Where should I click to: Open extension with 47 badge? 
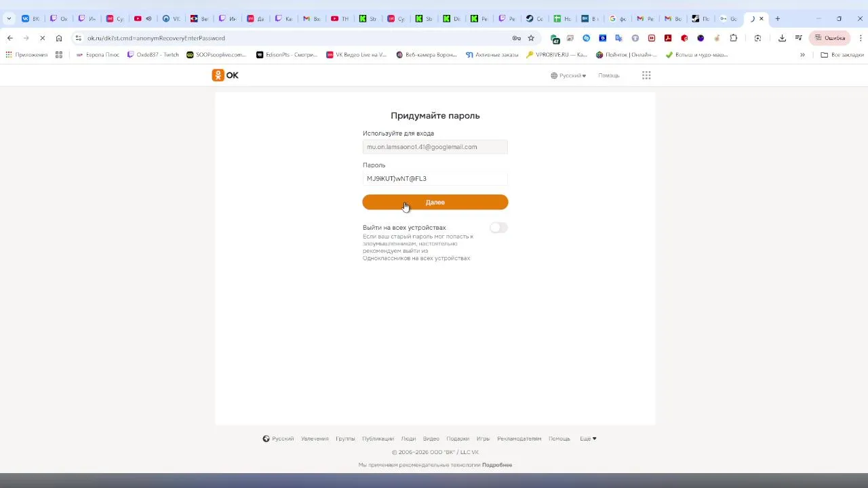click(x=555, y=39)
